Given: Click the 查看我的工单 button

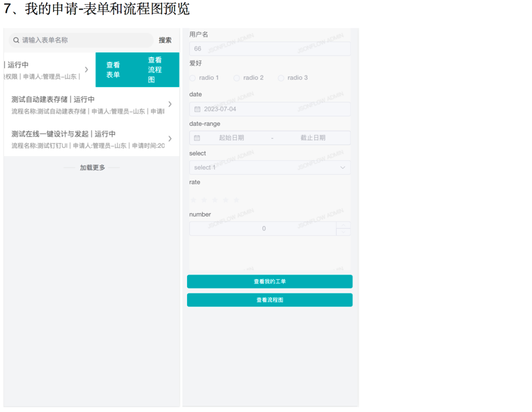Looking at the screenshot, I should [269, 281].
